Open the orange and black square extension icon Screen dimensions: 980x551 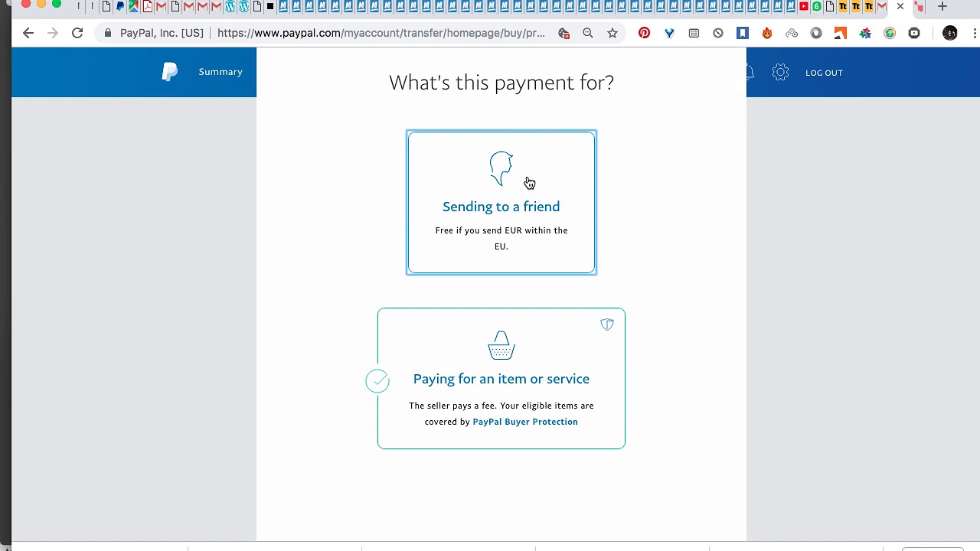tap(841, 33)
